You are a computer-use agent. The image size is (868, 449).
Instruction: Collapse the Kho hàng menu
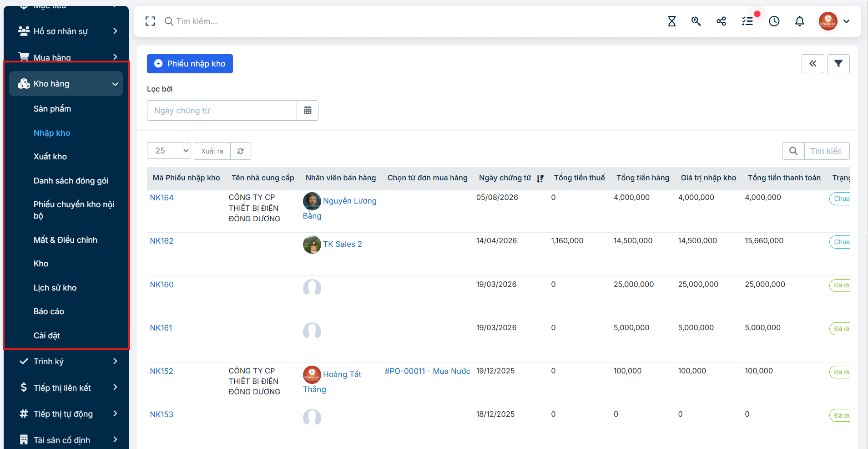tap(66, 84)
